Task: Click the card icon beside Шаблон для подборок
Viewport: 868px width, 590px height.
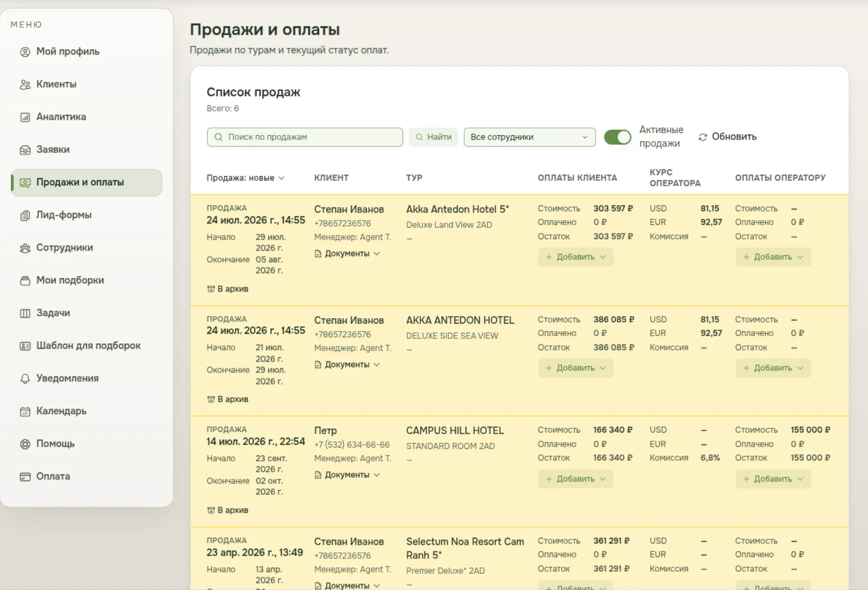Action: click(x=25, y=346)
